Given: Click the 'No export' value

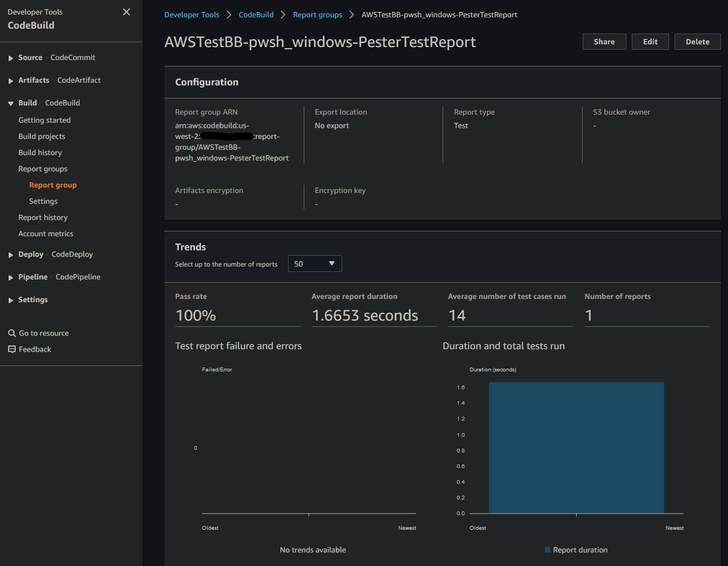Looking at the screenshot, I should 332,125.
